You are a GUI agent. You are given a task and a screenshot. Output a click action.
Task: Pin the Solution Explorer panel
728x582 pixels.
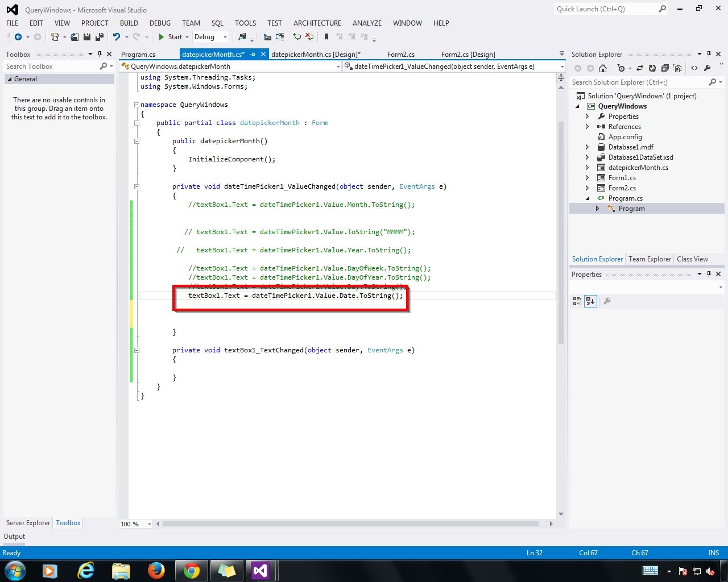(x=709, y=54)
